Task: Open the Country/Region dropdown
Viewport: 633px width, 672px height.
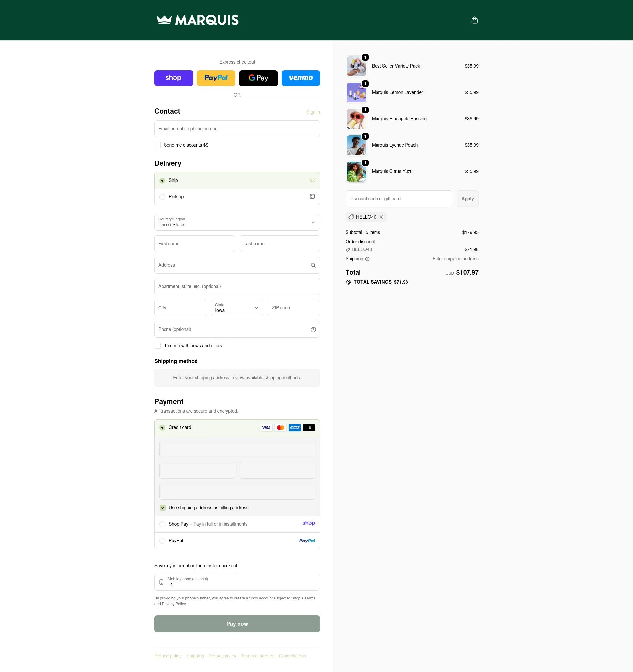Action: click(x=237, y=222)
